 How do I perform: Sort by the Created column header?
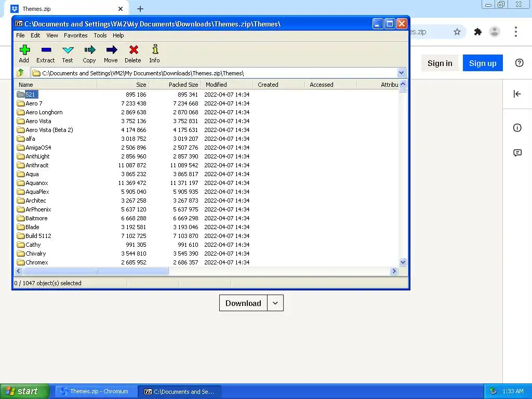278,85
